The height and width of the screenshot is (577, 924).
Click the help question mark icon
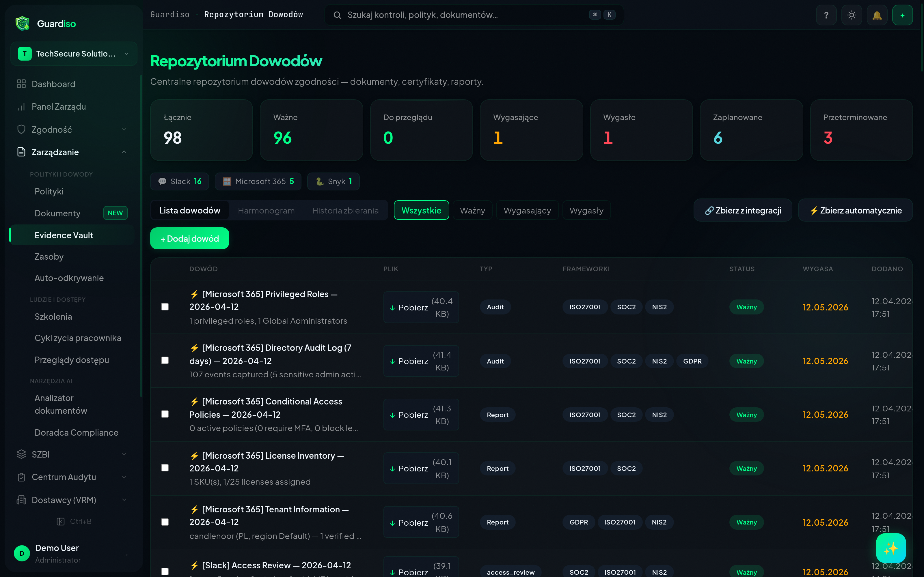[826, 15]
